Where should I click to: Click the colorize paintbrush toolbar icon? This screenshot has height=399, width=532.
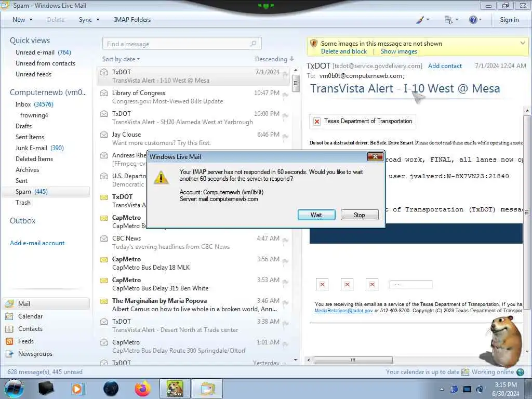[x=420, y=20]
